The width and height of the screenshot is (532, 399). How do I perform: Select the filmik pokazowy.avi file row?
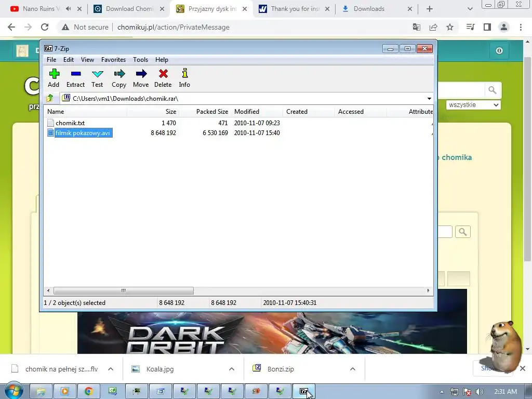tap(238, 132)
